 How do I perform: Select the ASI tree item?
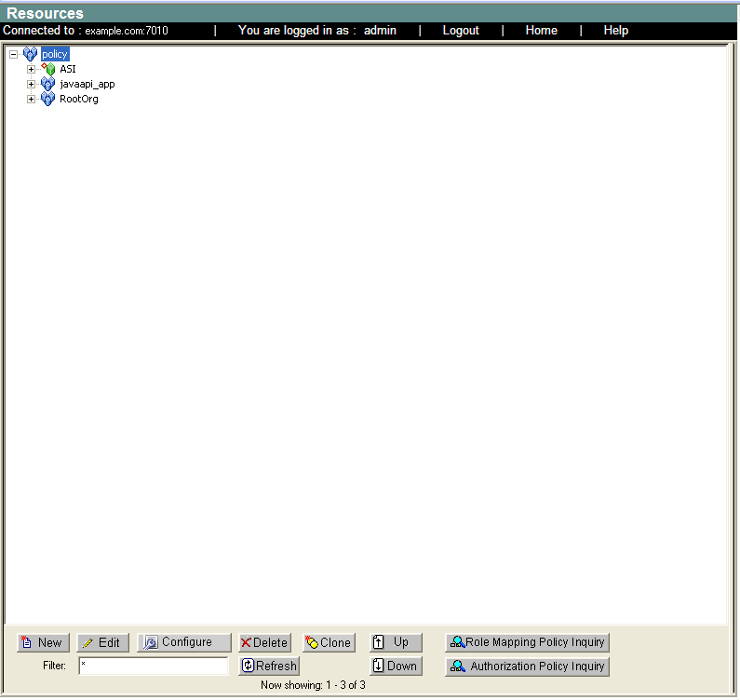coord(68,70)
